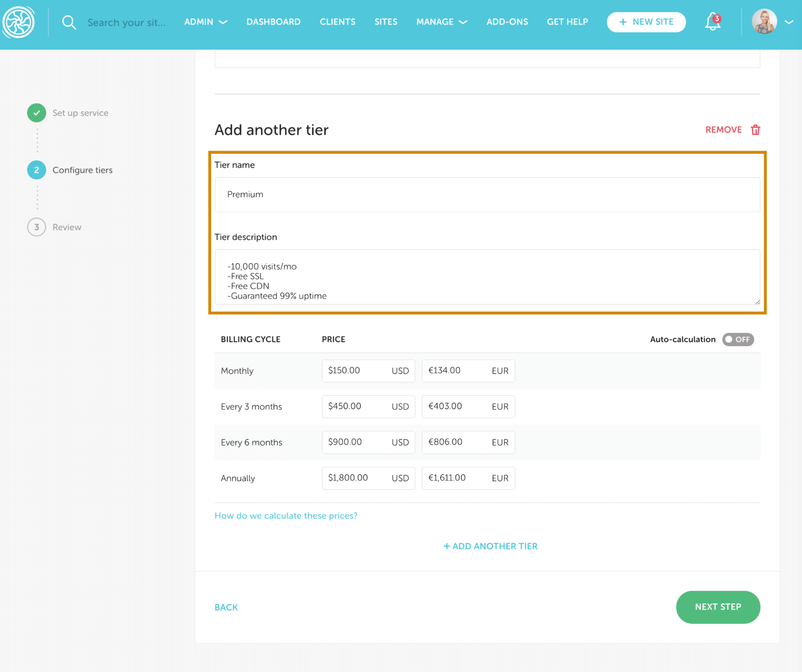Click the red trash icon
This screenshot has height=672, width=802.
click(x=755, y=130)
